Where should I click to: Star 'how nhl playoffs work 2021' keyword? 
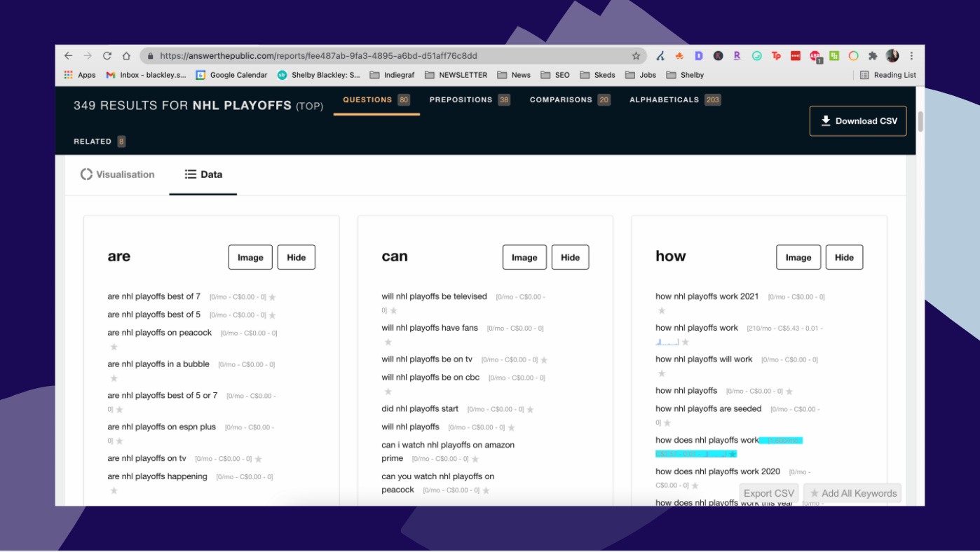662,310
